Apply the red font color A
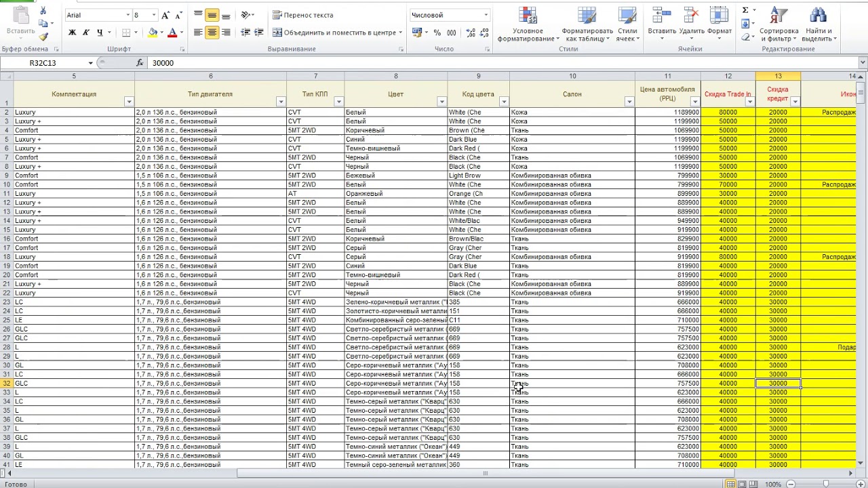The image size is (868, 488). point(172,33)
